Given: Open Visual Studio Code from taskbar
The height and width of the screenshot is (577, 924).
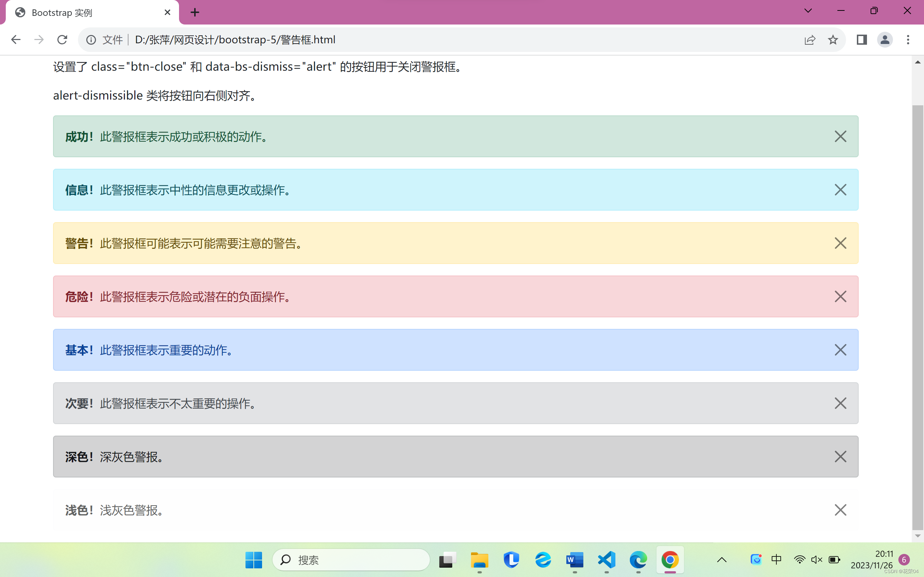Looking at the screenshot, I should point(607,560).
